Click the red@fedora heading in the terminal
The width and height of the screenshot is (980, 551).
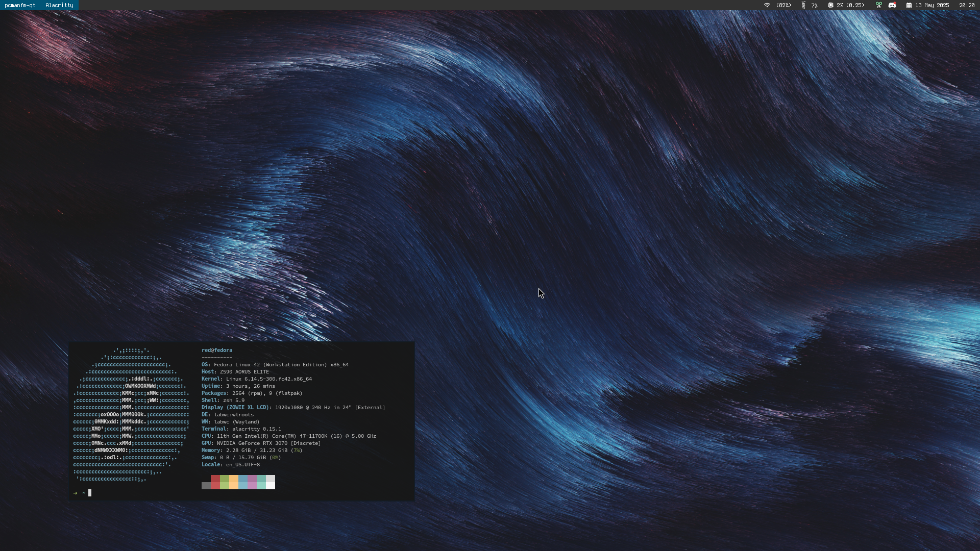pos(217,350)
